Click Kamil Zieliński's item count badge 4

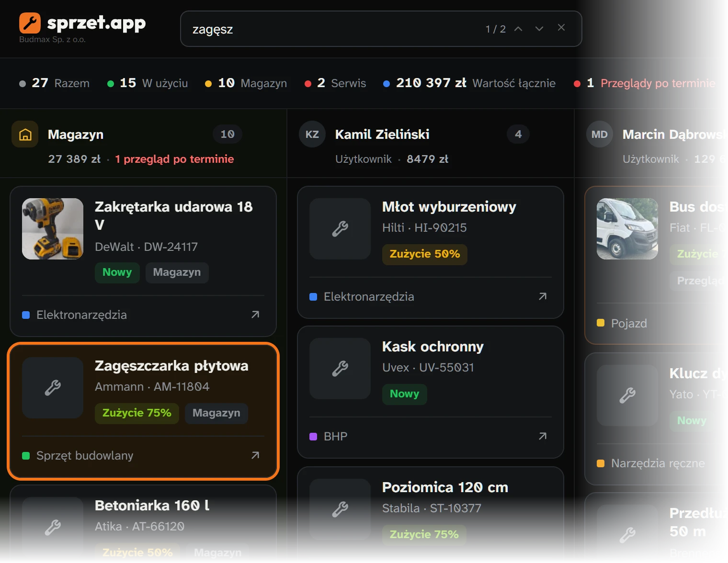click(518, 135)
